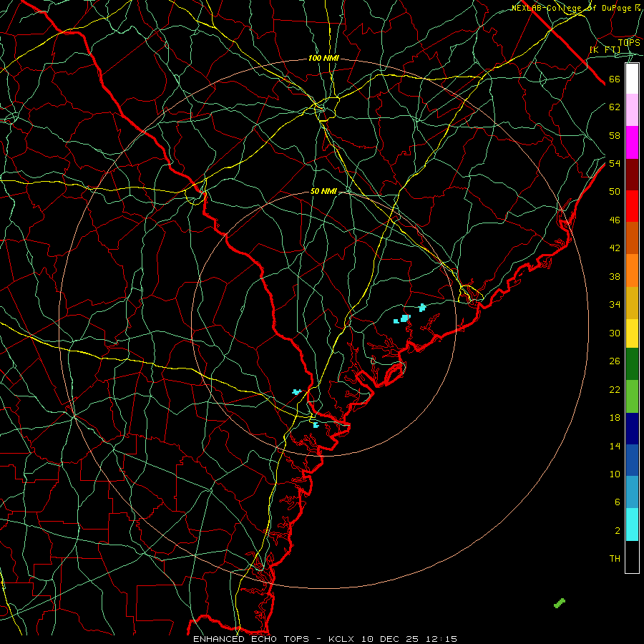Click legend value "42"
The image size is (644, 644).
pyautogui.click(x=615, y=248)
